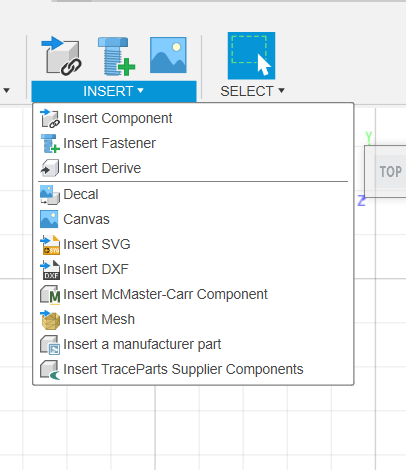The width and height of the screenshot is (406, 470).
Task: Click the Insert SVG file icon
Action: [x=50, y=245]
